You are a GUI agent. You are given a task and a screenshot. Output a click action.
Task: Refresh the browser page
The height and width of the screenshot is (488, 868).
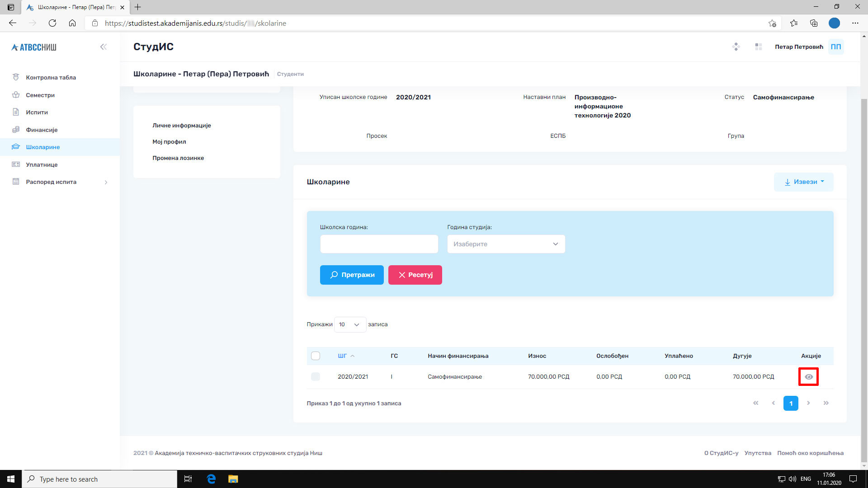point(52,23)
